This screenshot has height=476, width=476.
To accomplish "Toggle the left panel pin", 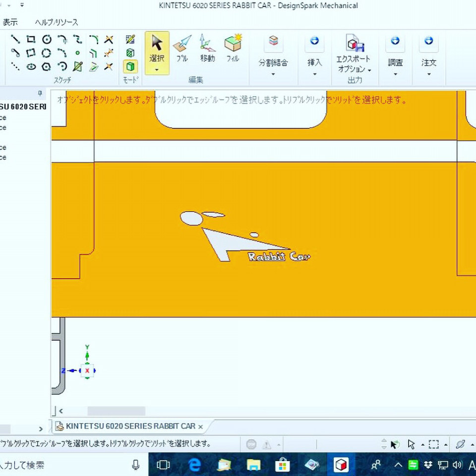I will (40, 93).
